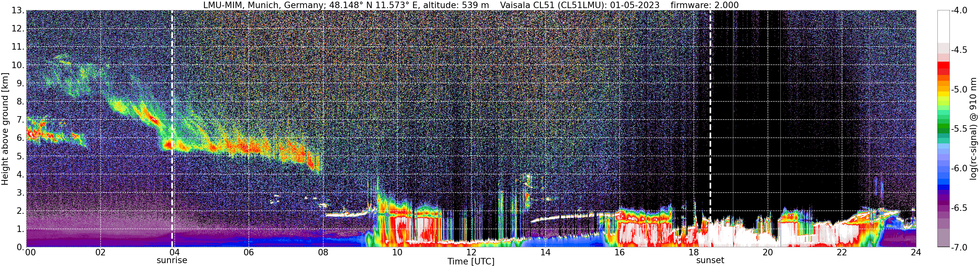The height and width of the screenshot is (268, 980).
Task: Click the '14' time tick label
Action: pos(545,252)
